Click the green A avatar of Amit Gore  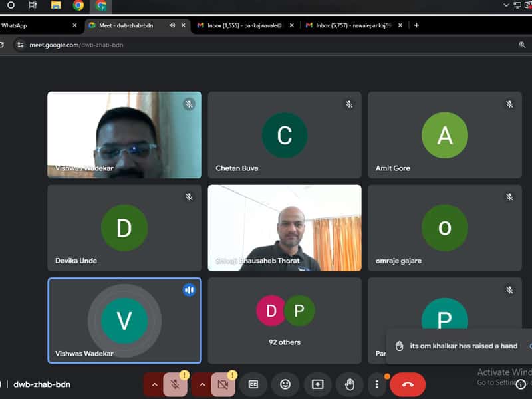[445, 135]
